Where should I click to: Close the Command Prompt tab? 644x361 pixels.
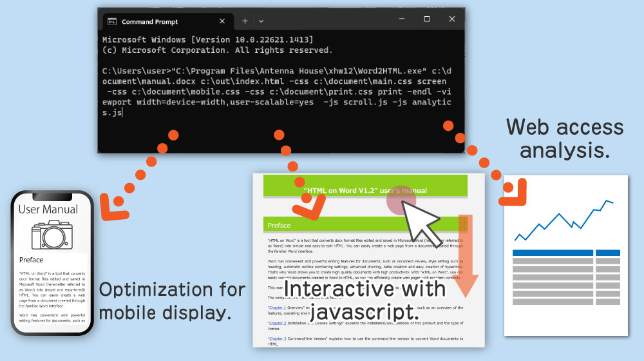tap(222, 21)
